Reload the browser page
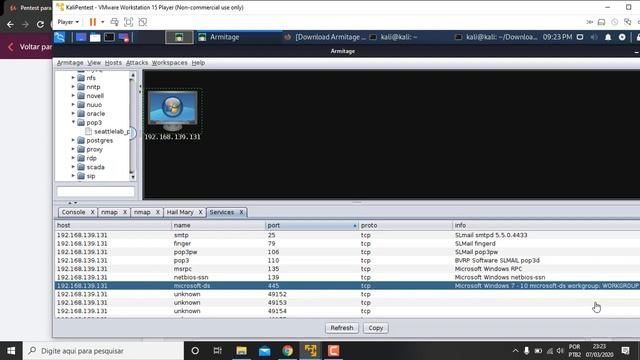The image size is (640, 360). pos(40,24)
